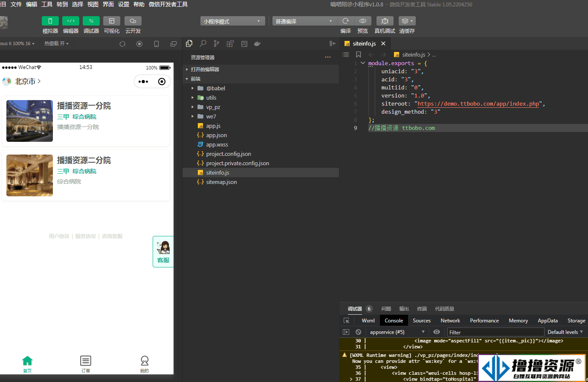This screenshot has height=382, width=588.
Task: Open the 播播资源一分院 hospital card
Action: click(86, 121)
